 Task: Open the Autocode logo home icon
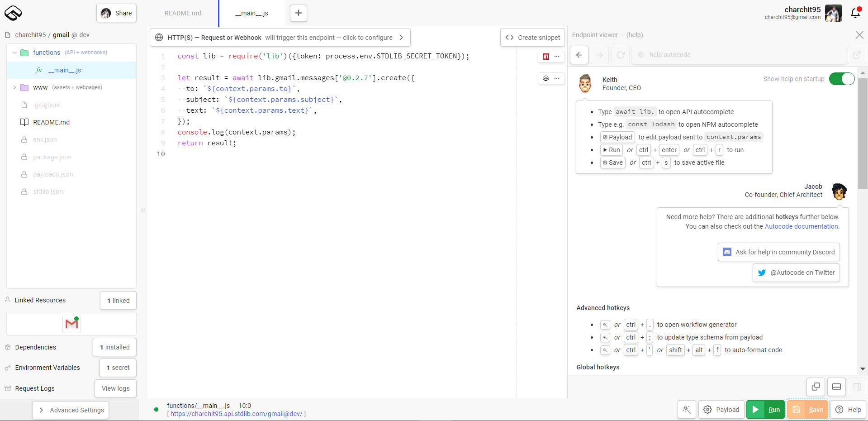[x=13, y=13]
